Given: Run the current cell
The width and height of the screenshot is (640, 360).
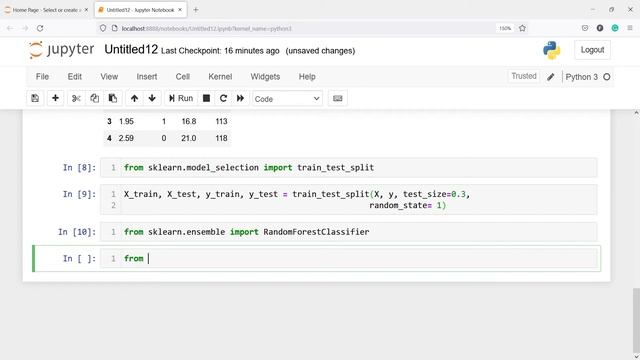Looking at the screenshot, I should (x=181, y=98).
